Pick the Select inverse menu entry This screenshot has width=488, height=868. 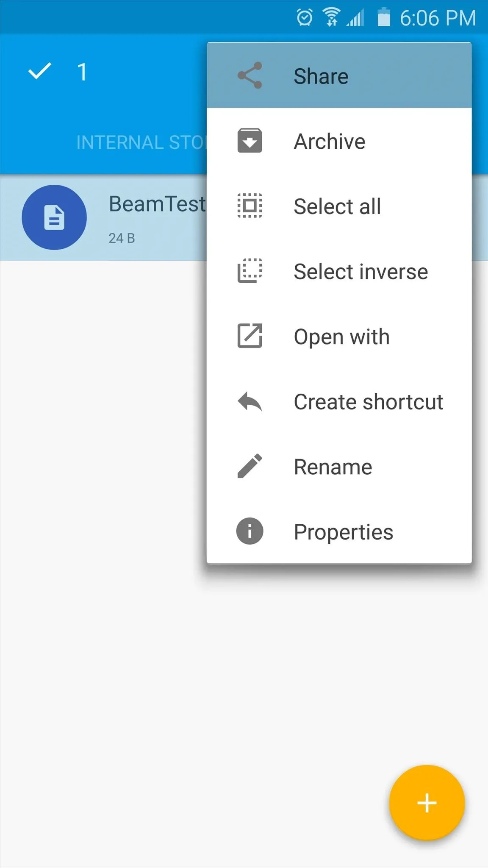(x=339, y=271)
